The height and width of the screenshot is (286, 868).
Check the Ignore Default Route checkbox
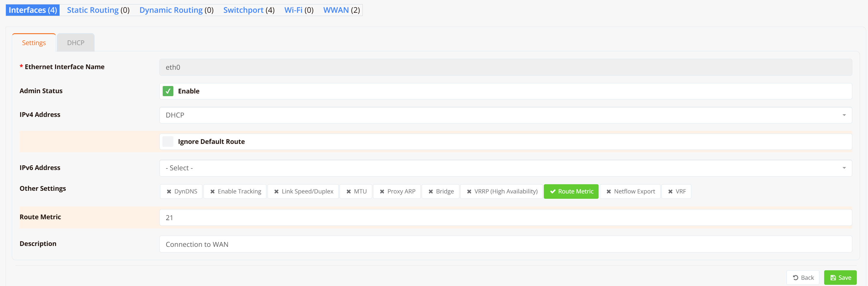pos(168,142)
